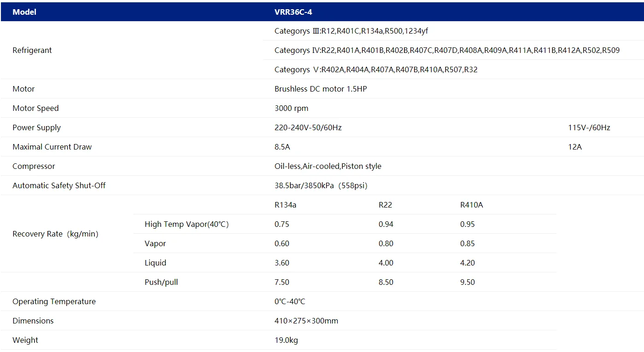Select the '12A' current value
The height and width of the screenshot is (352, 644).
tap(575, 147)
